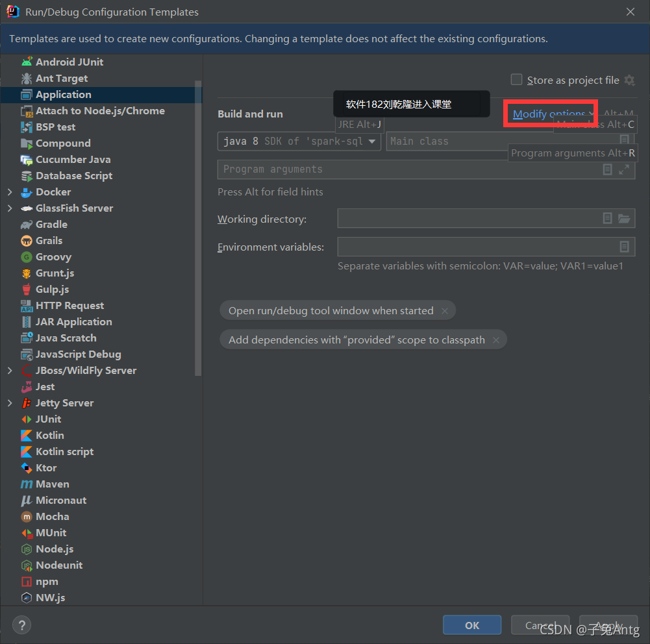Viewport: 650px width, 644px height.
Task: Expand the GlassFish Server node
Action: [10, 208]
